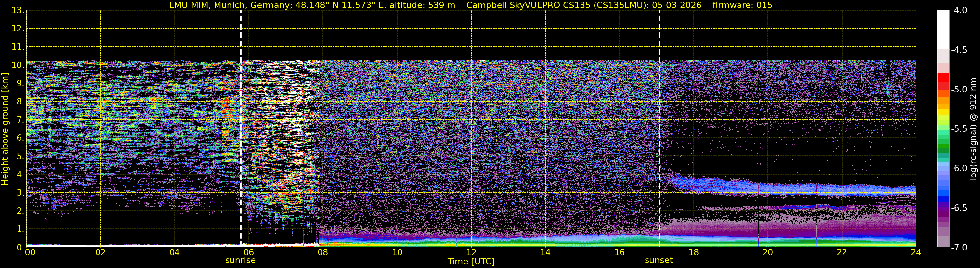The height and width of the screenshot is (268, 980).
Task: Click the "-4.5" colorbar tick label
Action: (959, 50)
